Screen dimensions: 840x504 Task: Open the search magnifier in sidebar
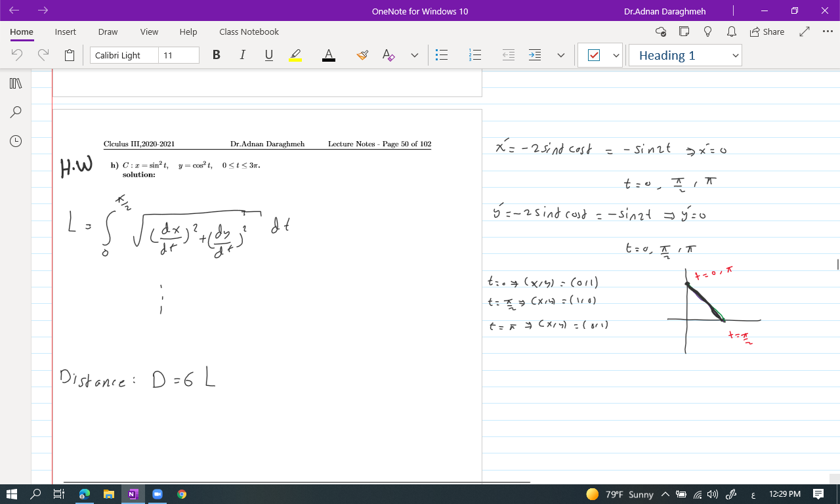pyautogui.click(x=16, y=112)
